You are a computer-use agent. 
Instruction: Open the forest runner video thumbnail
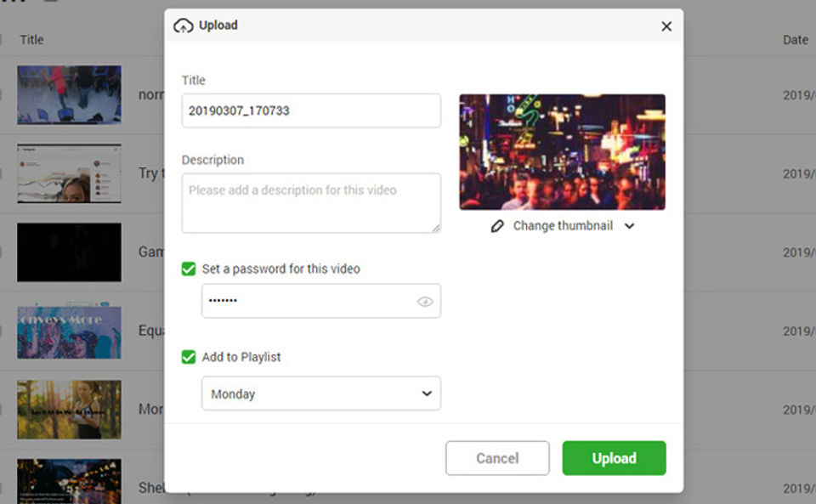click(x=69, y=410)
